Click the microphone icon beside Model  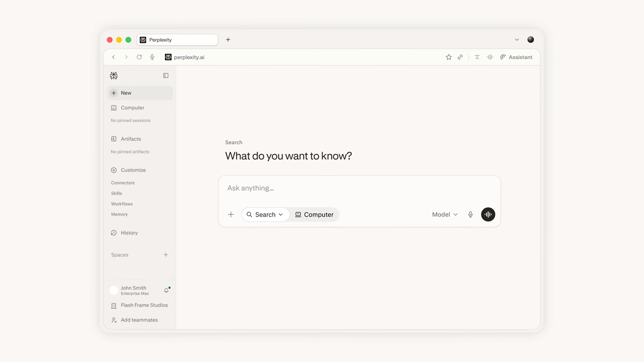(x=471, y=215)
